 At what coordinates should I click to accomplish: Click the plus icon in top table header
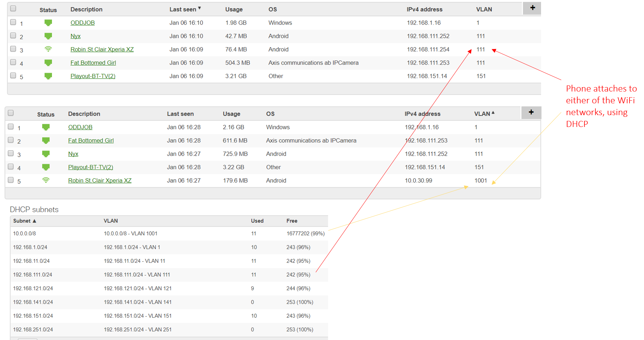[532, 8]
